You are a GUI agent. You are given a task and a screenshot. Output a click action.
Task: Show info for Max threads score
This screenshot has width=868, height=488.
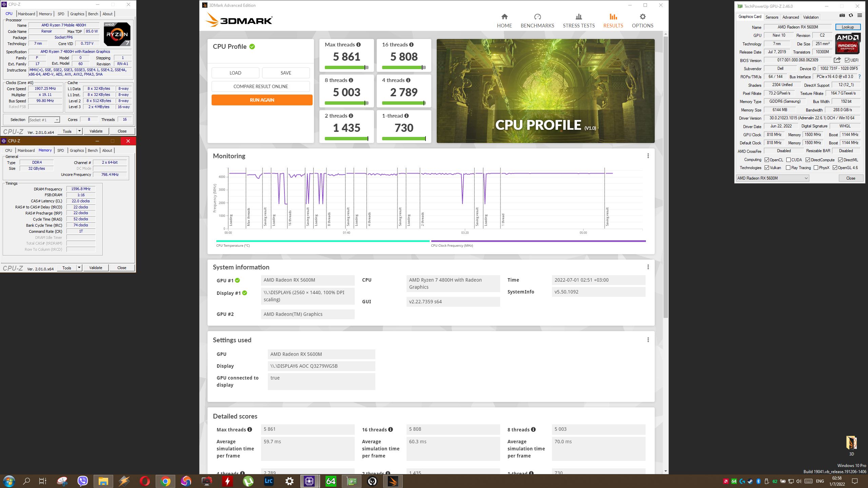[x=358, y=45]
